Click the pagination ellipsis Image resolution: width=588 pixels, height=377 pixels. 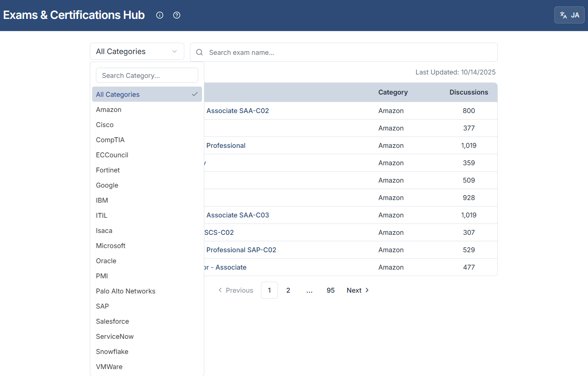tap(309, 290)
